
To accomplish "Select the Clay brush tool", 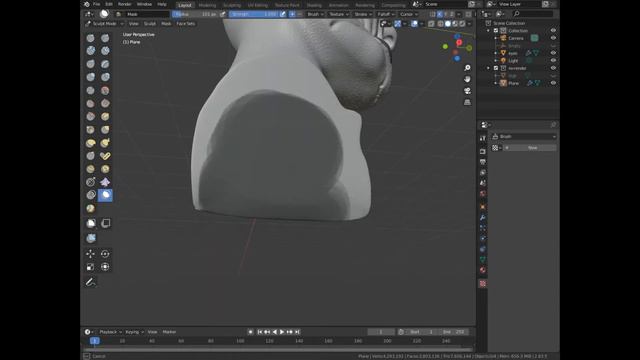I will pos(91,51).
